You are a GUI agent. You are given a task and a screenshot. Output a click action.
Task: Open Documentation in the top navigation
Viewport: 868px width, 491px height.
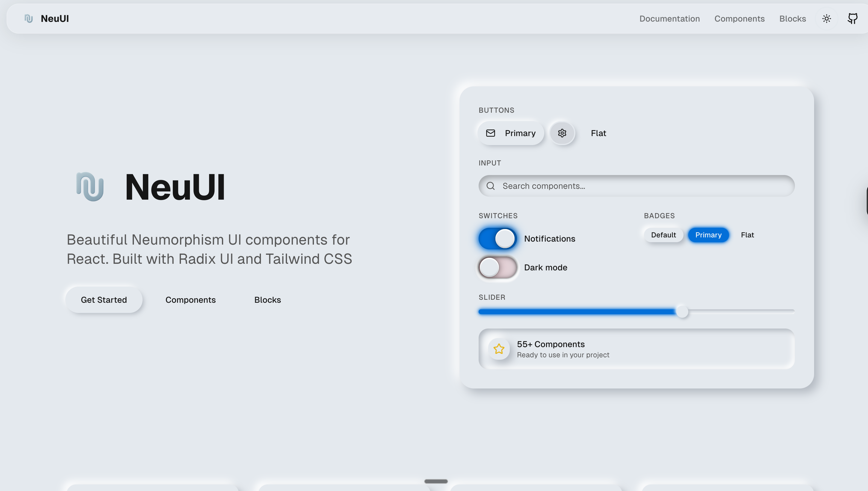point(669,19)
